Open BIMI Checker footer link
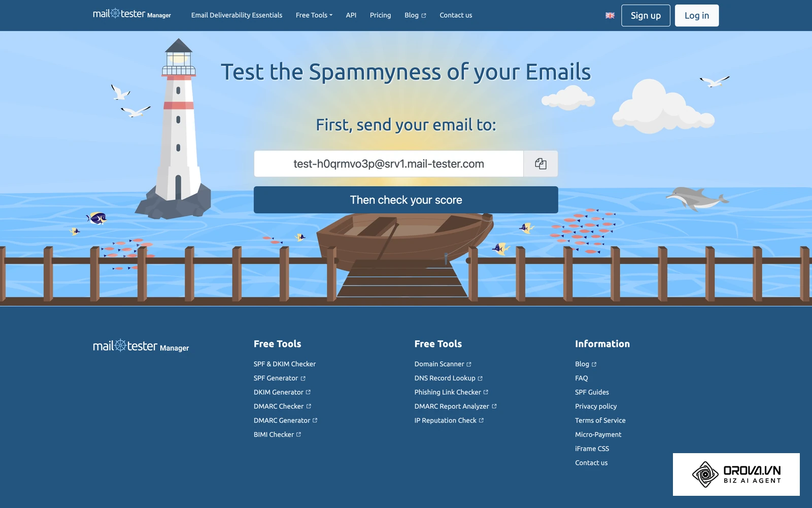 [278, 434]
